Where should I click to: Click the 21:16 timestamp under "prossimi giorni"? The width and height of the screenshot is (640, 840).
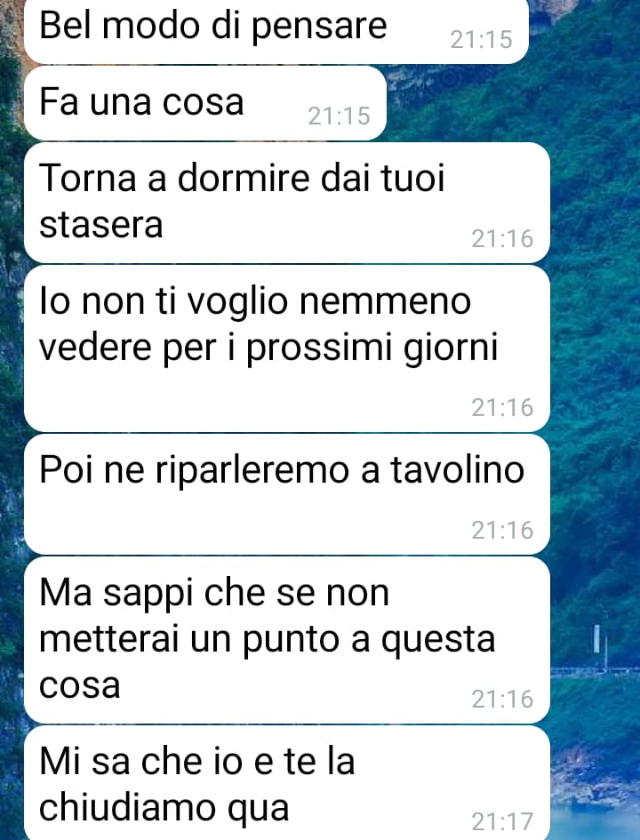pyautogui.click(x=502, y=408)
